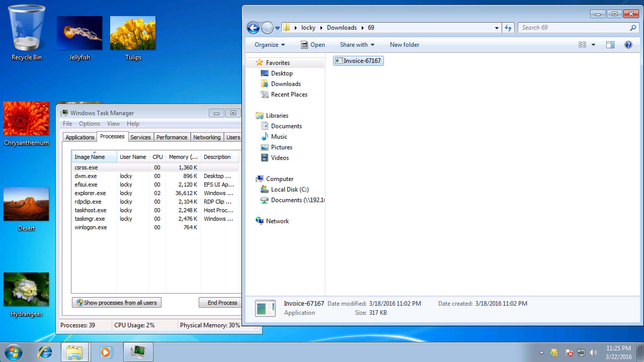Open the Recycle Bin desktop icon

pyautogui.click(x=26, y=33)
